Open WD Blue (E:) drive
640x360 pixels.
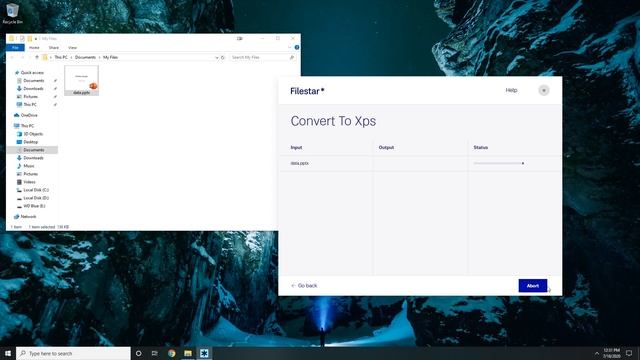point(34,206)
